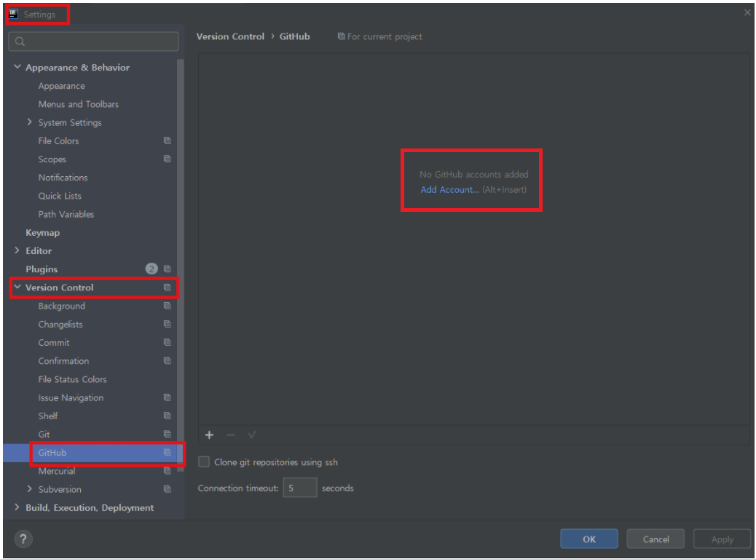Viewport: 756px width, 559px height.
Task: Click the OK button
Action: coord(588,539)
